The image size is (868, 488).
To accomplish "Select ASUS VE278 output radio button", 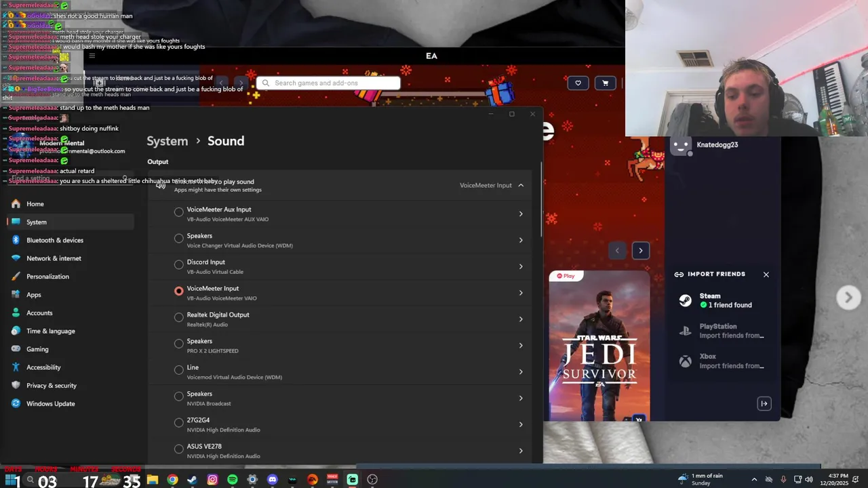I will pyautogui.click(x=179, y=449).
